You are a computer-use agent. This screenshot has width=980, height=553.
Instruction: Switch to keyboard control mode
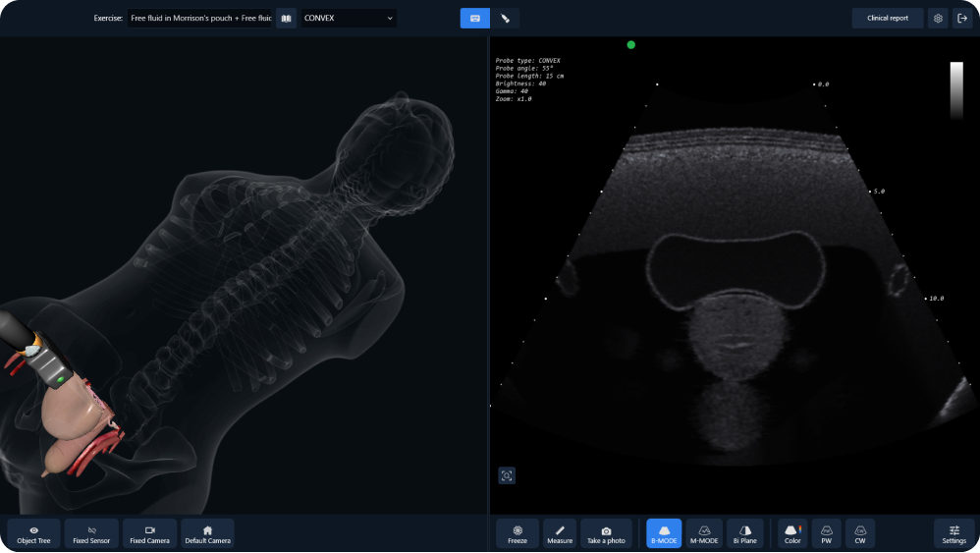(x=475, y=18)
